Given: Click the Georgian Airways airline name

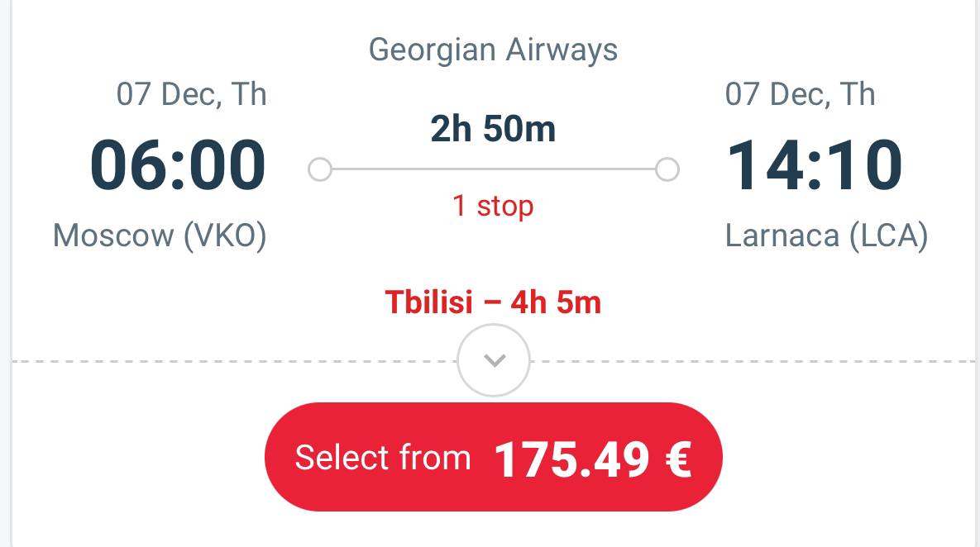Looking at the screenshot, I should [x=493, y=50].
